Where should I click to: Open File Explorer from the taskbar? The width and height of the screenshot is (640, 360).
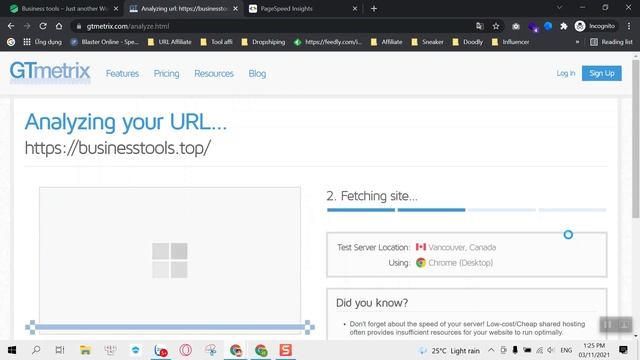[85, 350]
